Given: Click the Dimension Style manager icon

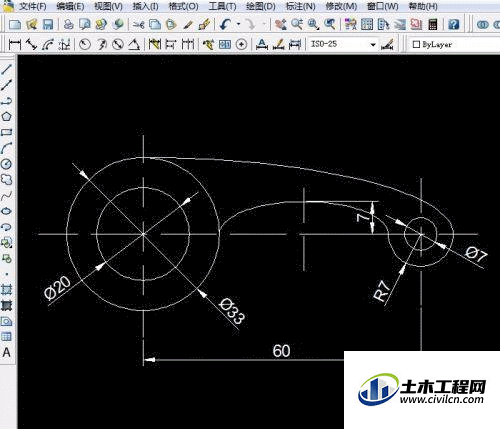Looking at the screenshot, I should click(387, 44).
